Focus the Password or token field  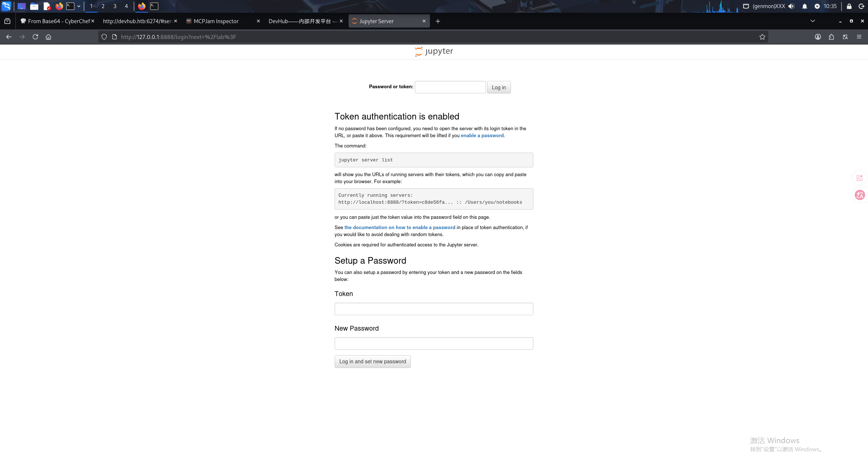click(x=450, y=87)
